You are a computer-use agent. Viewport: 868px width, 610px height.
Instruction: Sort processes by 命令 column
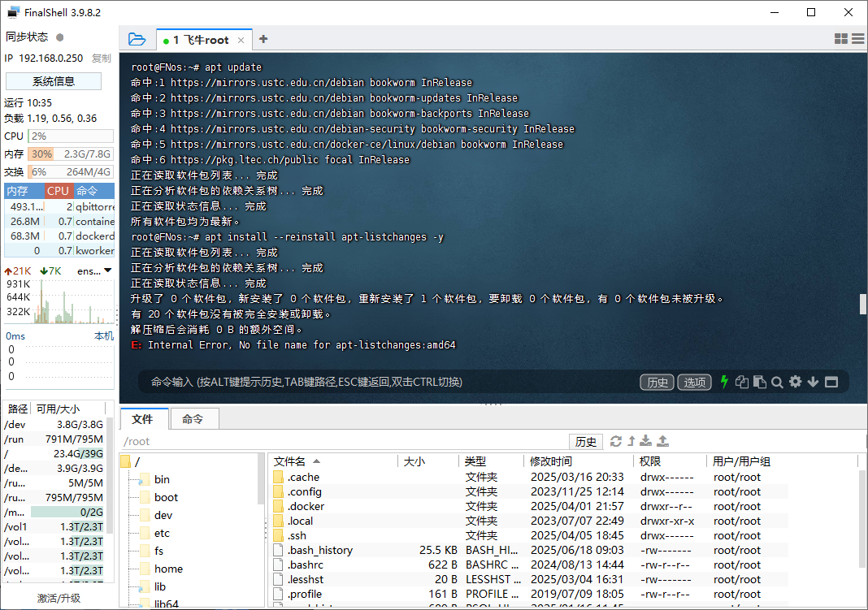(x=94, y=191)
